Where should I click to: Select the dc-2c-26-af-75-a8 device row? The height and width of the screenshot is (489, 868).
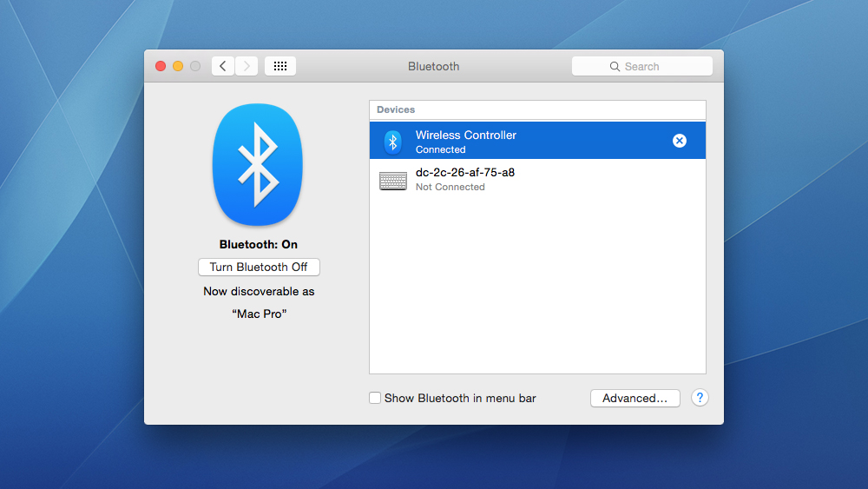point(537,179)
